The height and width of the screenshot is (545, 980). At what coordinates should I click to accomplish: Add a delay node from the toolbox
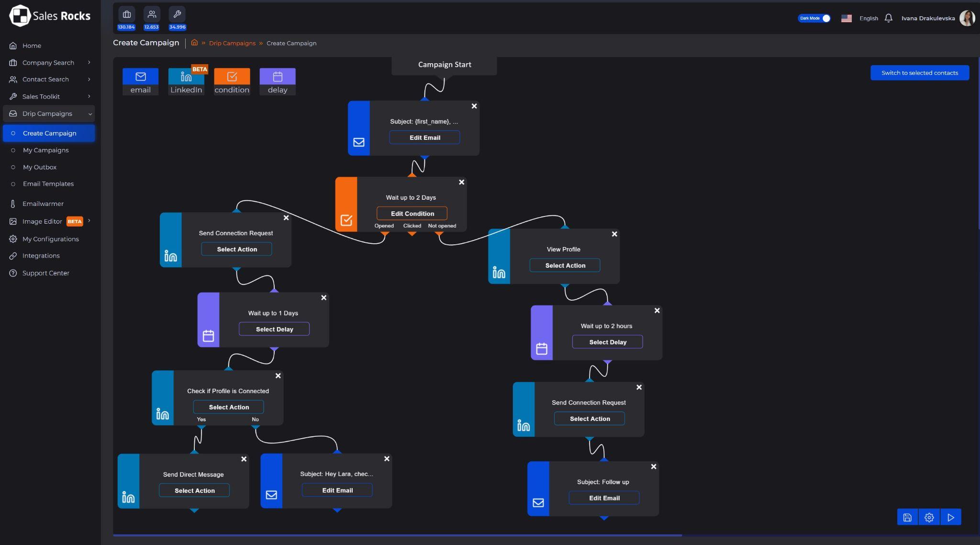278,81
